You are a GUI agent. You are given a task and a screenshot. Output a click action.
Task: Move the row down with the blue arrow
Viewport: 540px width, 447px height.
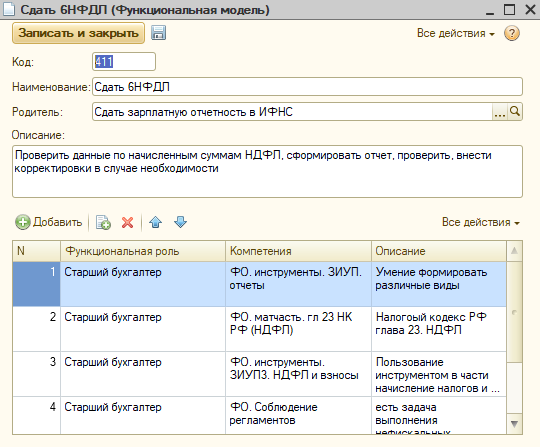(x=180, y=222)
